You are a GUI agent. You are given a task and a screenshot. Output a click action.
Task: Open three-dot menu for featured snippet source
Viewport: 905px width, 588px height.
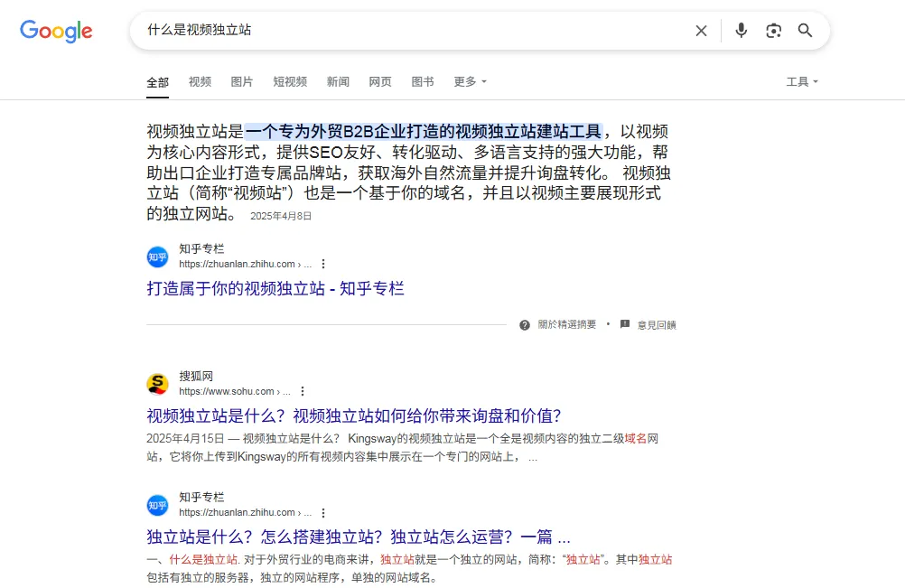point(323,264)
